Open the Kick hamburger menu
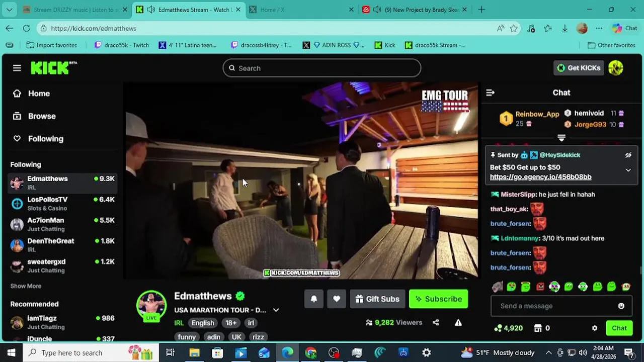Screen dimensions: 644x362 [17, 68]
